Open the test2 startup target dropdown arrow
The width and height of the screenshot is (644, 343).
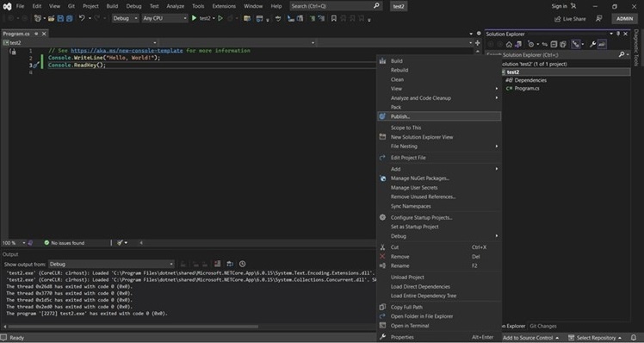214,18
